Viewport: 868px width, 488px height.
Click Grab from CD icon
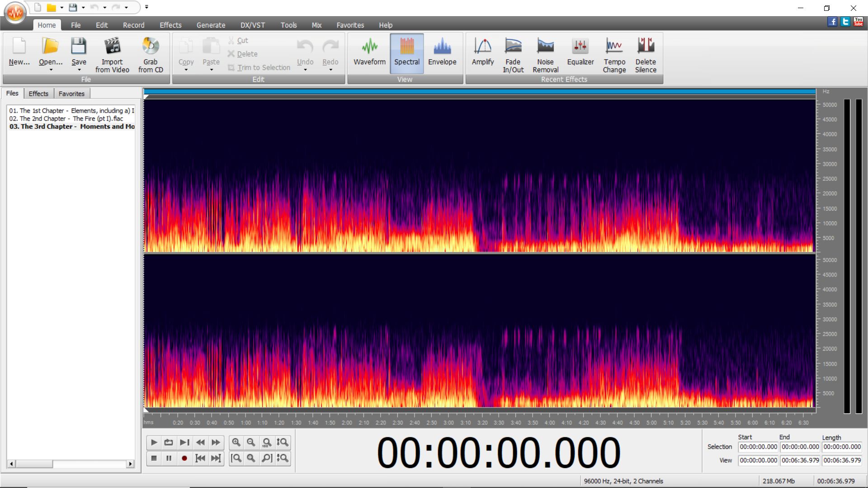coord(151,46)
